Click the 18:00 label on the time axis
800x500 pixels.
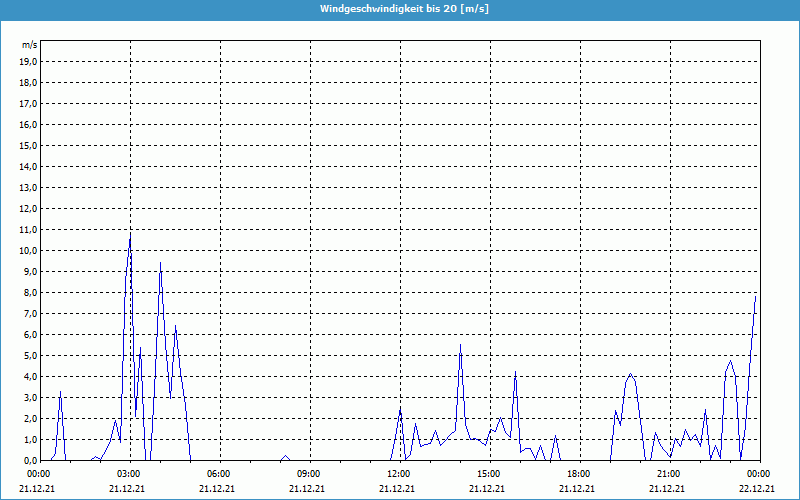click(x=578, y=473)
